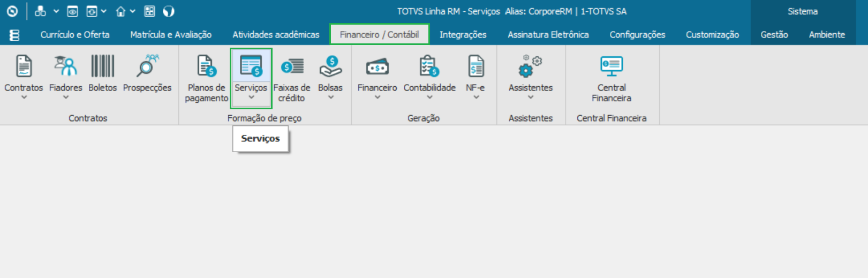The width and height of the screenshot is (868, 278).
Task: Click the TOTVS logo icon in title bar
Action: pyautogui.click(x=12, y=11)
